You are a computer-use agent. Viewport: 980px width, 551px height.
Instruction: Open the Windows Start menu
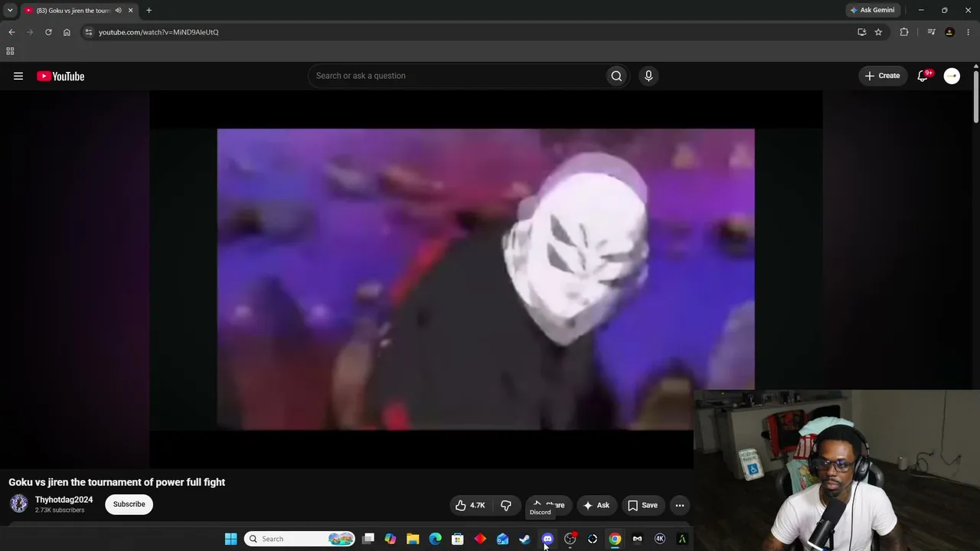230,539
